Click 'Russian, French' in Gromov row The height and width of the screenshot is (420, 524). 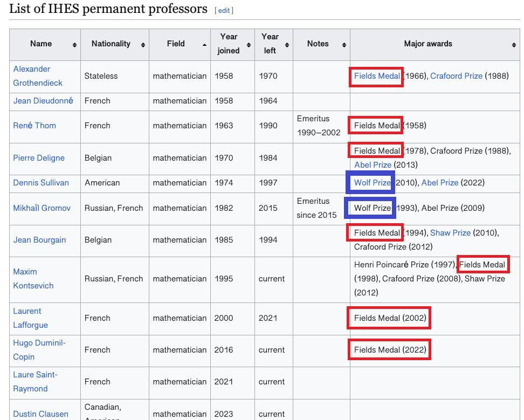click(114, 208)
